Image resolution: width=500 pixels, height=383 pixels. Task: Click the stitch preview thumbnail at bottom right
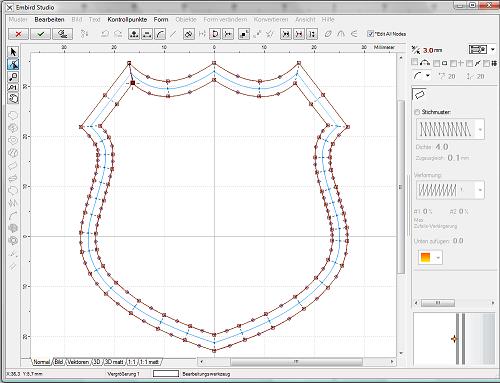[x=455, y=339]
